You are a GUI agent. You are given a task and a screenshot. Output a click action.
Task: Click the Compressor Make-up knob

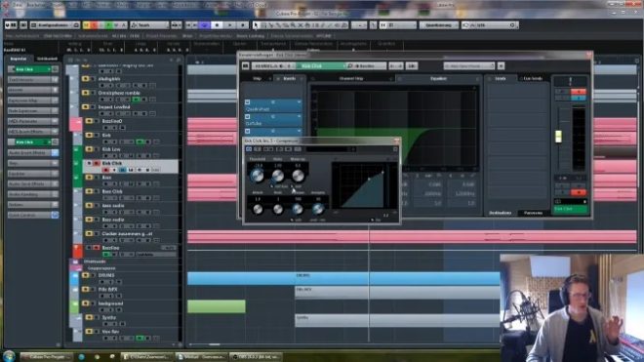point(299,176)
